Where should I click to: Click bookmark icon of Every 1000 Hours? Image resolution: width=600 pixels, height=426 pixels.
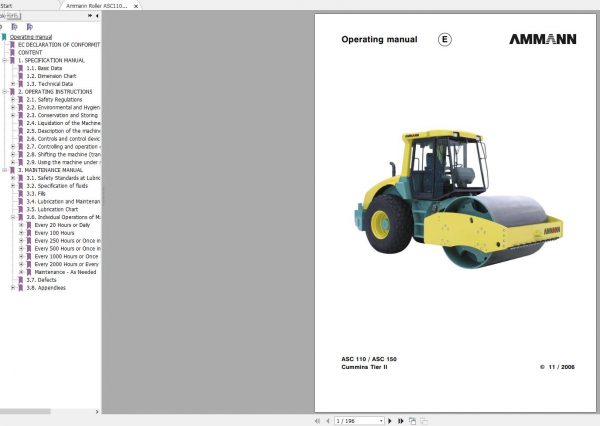[x=29, y=256]
